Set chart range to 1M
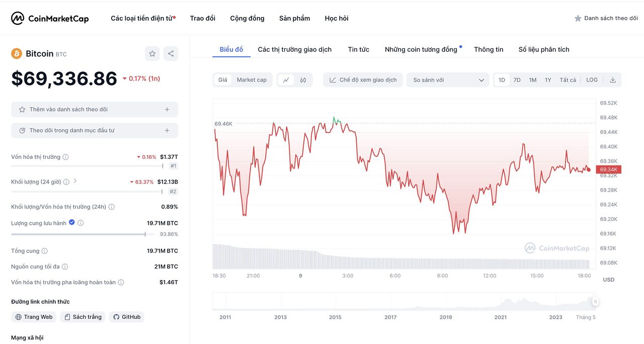 click(532, 80)
